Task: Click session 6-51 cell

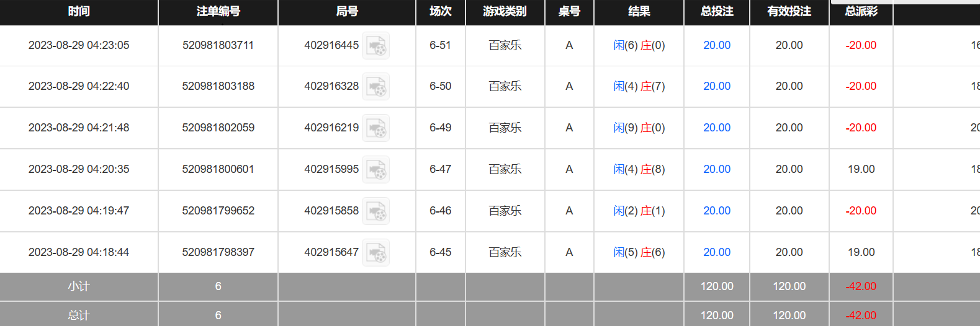Action: coord(441,45)
